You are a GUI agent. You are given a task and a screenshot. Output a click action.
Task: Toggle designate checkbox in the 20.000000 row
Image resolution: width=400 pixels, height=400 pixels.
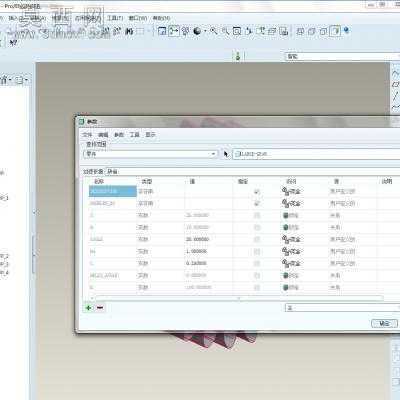[257, 239]
